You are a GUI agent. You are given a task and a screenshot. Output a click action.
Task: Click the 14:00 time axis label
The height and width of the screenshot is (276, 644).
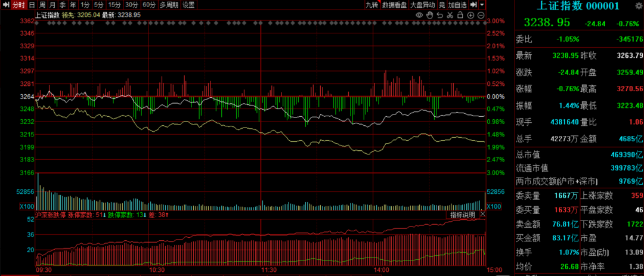[382, 270]
